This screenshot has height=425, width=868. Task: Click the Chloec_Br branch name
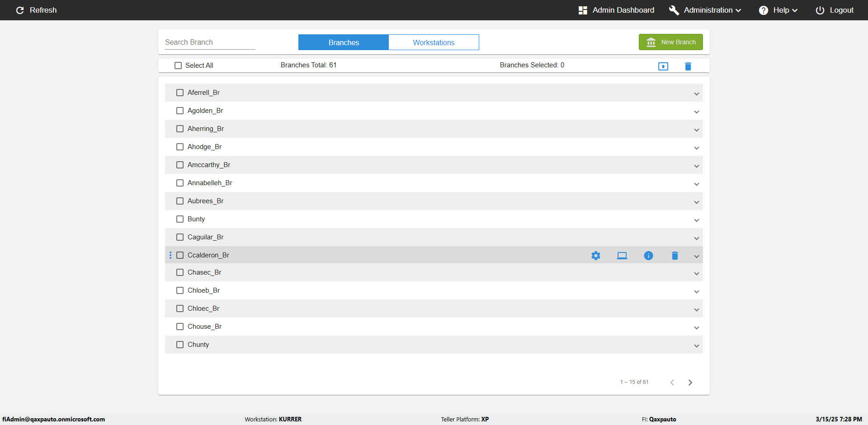click(x=203, y=308)
